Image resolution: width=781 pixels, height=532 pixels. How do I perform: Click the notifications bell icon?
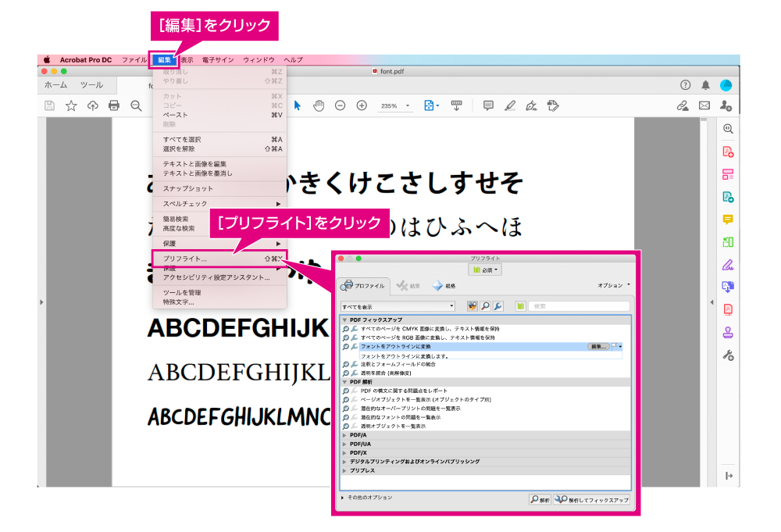coord(706,85)
